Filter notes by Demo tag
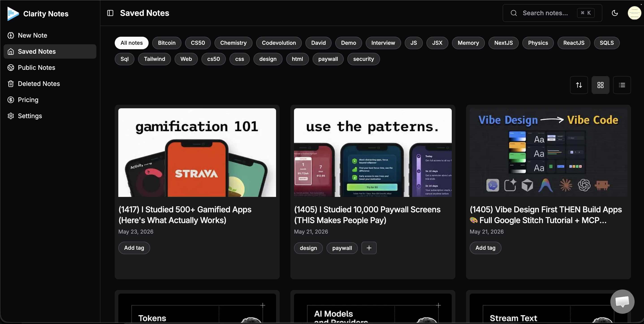This screenshot has width=644, height=324. point(348,43)
